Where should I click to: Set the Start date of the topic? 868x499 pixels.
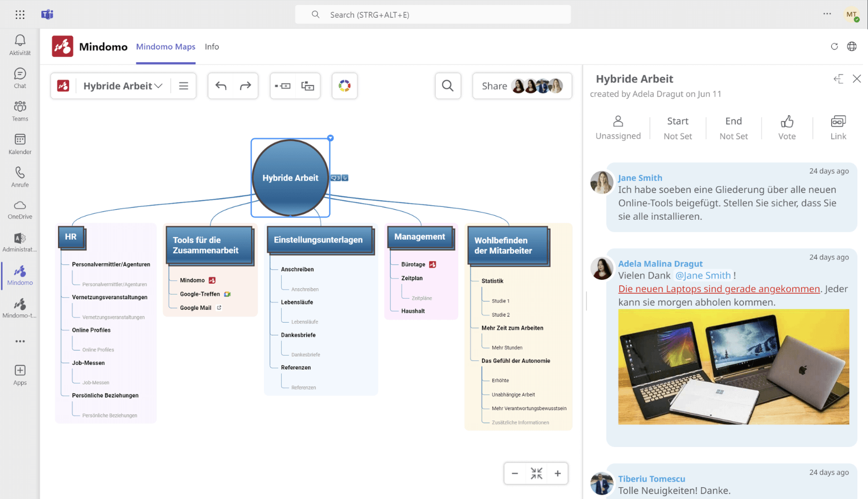point(678,127)
